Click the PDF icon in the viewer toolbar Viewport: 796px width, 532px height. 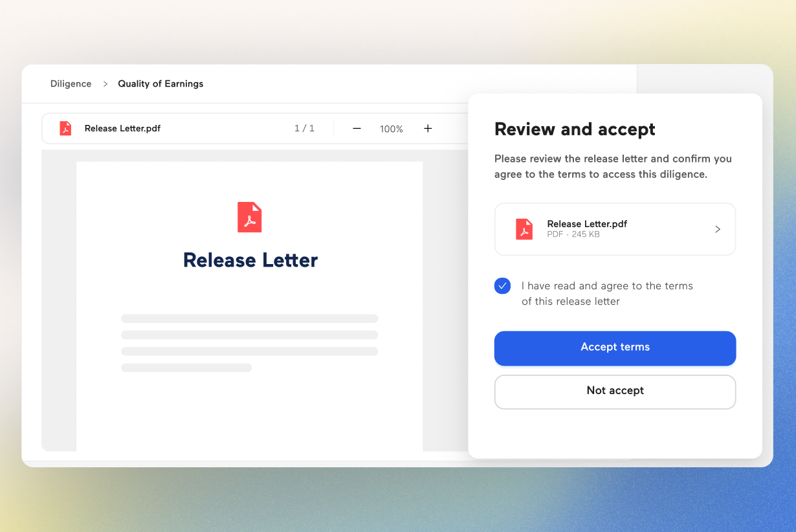(x=65, y=128)
